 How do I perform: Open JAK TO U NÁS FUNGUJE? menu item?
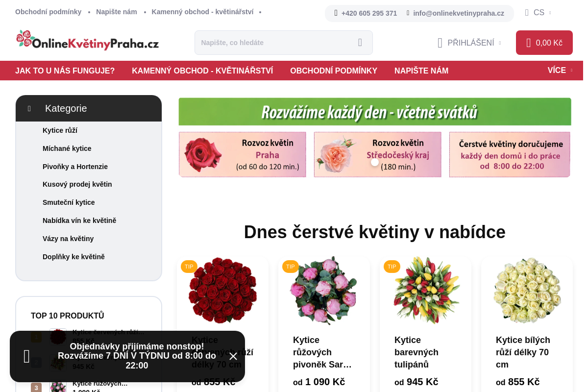click(65, 71)
